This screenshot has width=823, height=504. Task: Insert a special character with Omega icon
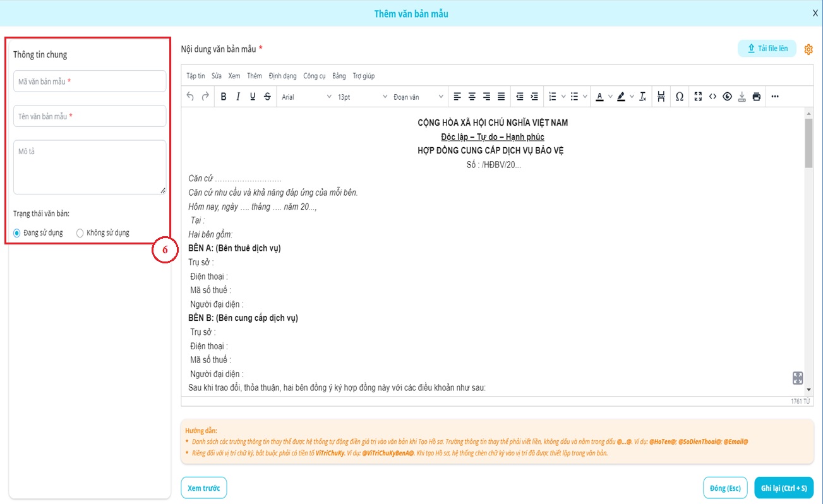pos(679,97)
